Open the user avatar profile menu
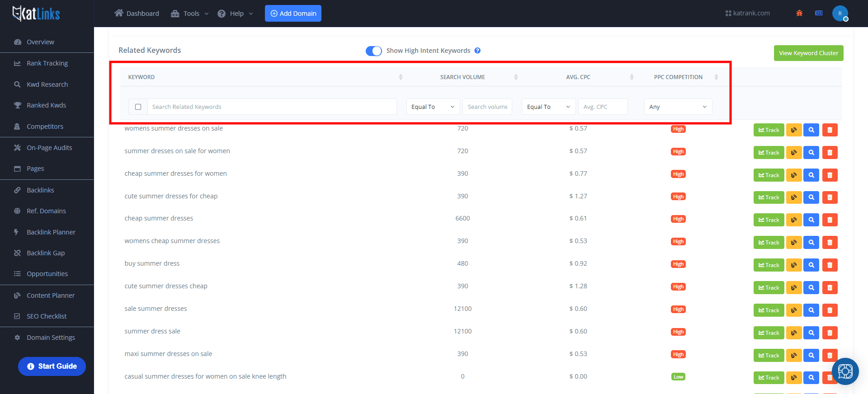868x394 pixels. (x=840, y=14)
